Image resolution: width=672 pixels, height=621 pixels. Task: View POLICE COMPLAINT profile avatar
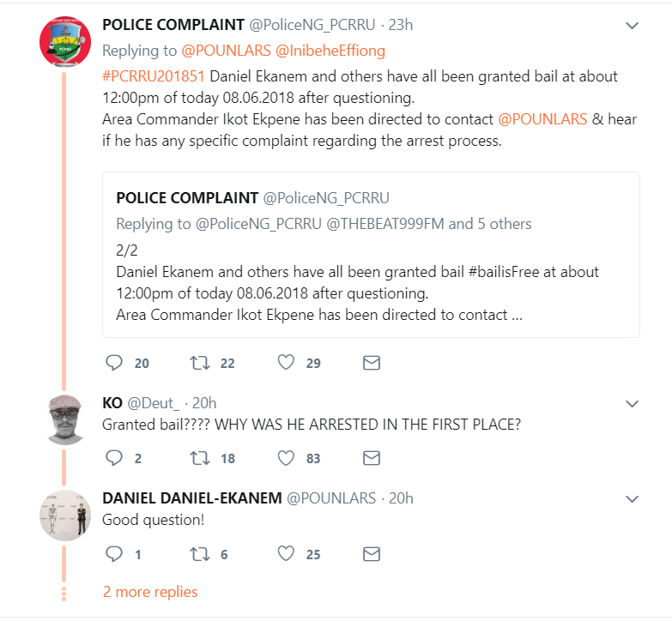[65, 40]
